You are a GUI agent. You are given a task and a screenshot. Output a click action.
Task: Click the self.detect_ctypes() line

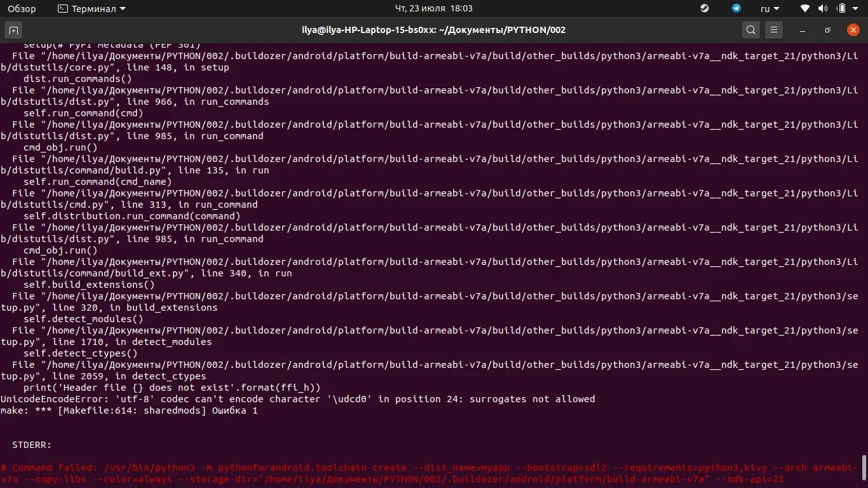pos(80,353)
